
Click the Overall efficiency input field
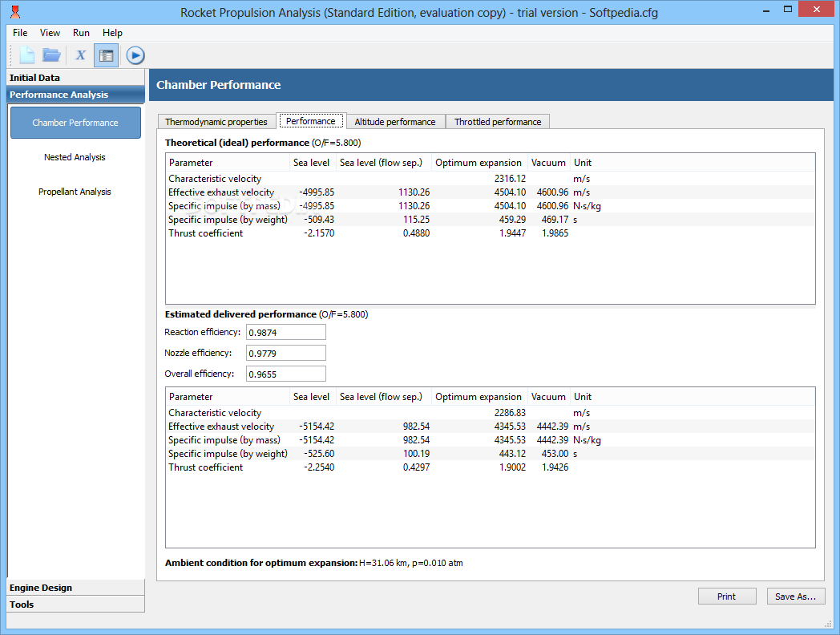click(x=286, y=374)
